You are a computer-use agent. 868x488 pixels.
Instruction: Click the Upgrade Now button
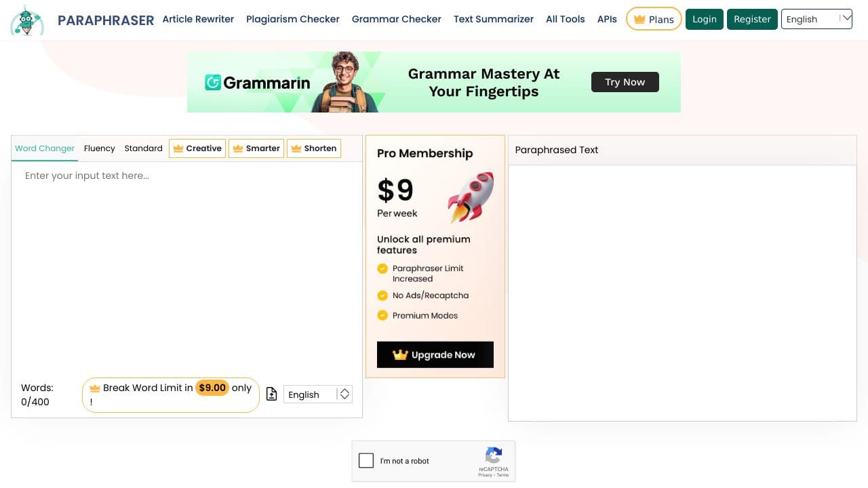point(435,354)
